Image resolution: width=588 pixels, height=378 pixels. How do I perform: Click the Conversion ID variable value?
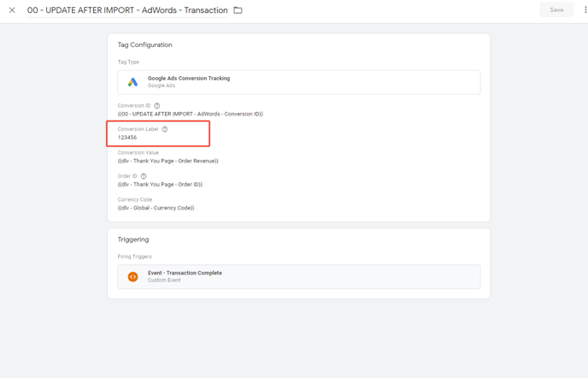(x=191, y=114)
